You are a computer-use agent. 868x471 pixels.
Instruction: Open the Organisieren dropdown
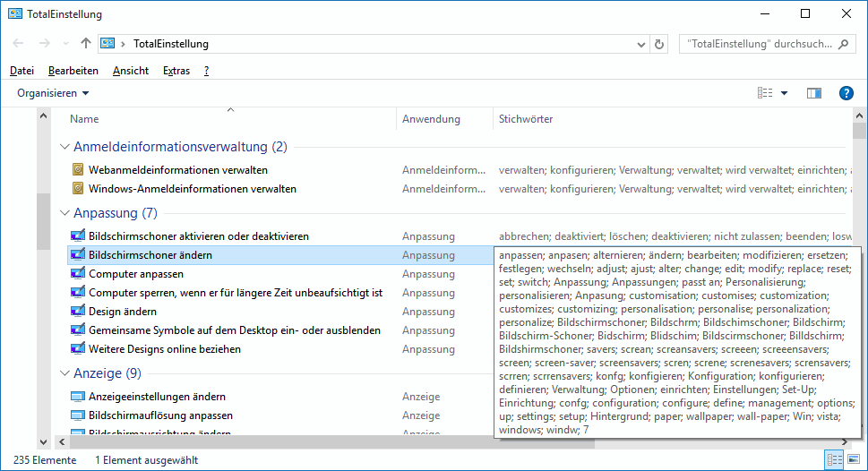53,93
